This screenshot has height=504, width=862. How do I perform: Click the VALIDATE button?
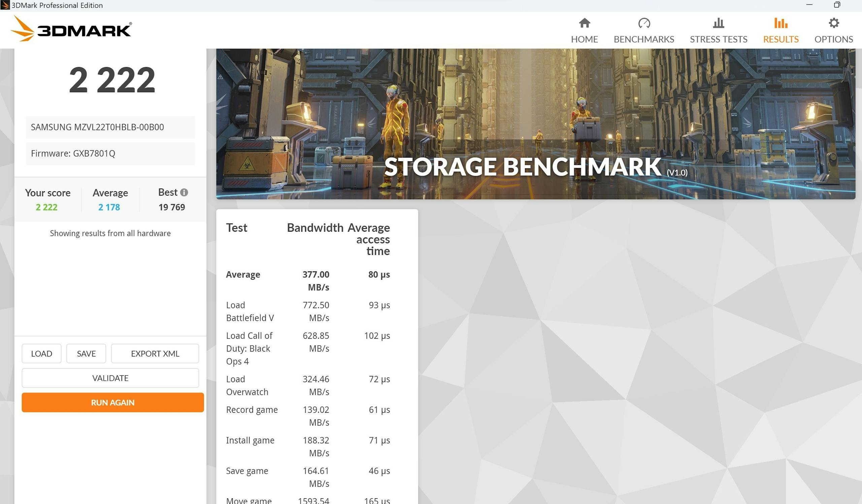coord(110,378)
